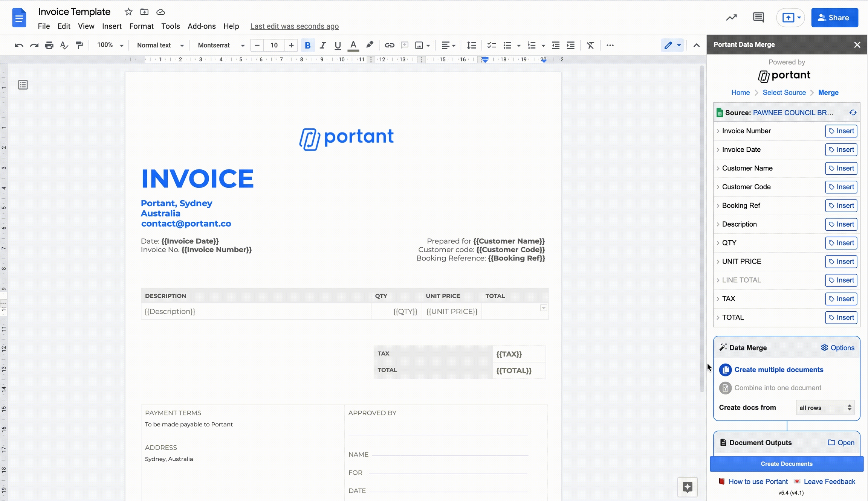868x501 pixels.
Task: Select Create multiple documents option
Action: pyautogui.click(x=778, y=370)
